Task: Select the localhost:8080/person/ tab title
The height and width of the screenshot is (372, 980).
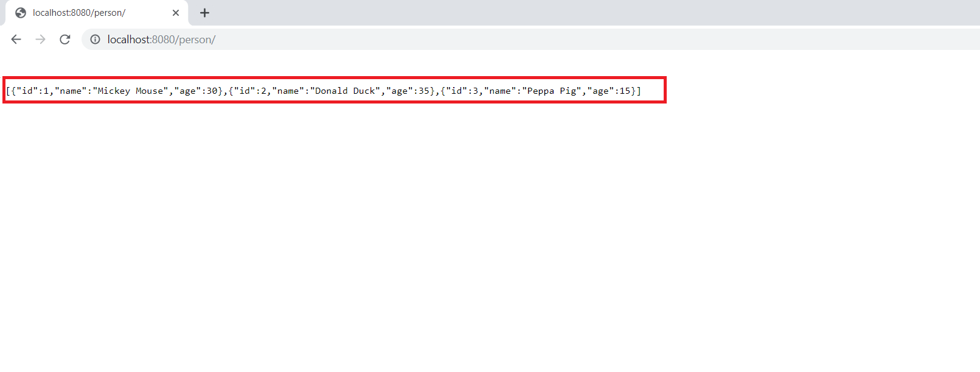Action: [79, 13]
